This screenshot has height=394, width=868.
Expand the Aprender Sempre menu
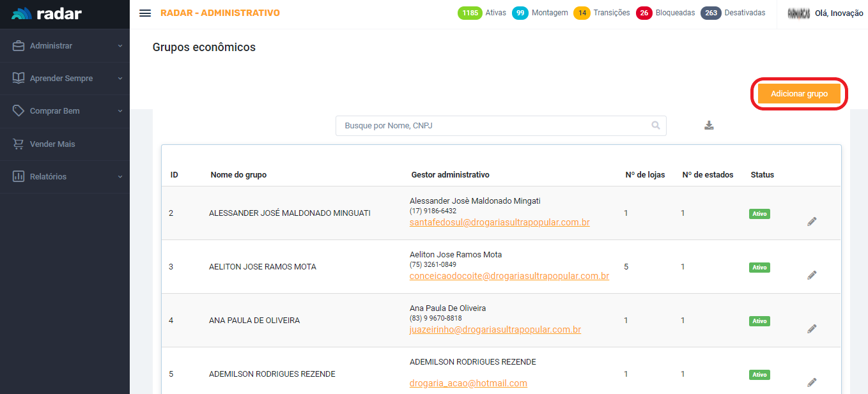tap(65, 79)
